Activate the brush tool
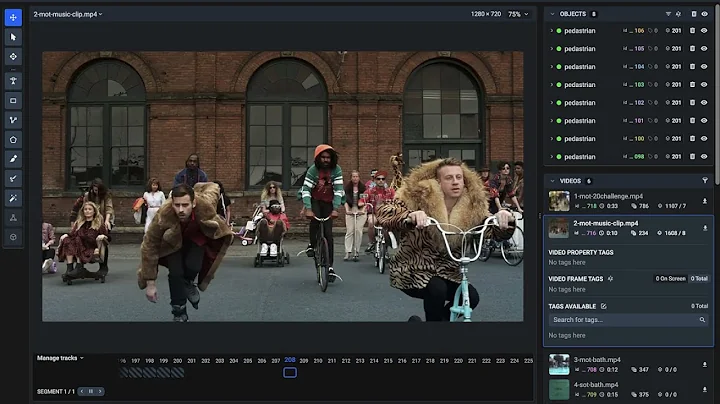 tap(13, 159)
